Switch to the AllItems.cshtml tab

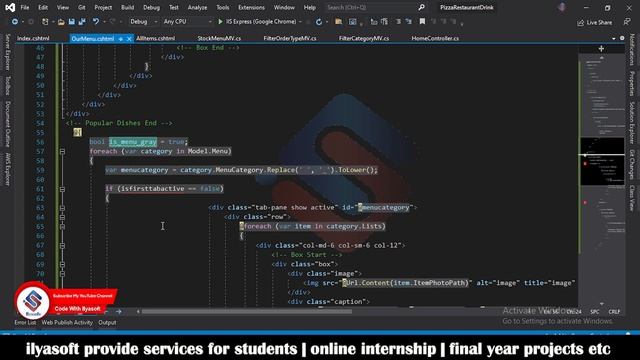coord(156,38)
